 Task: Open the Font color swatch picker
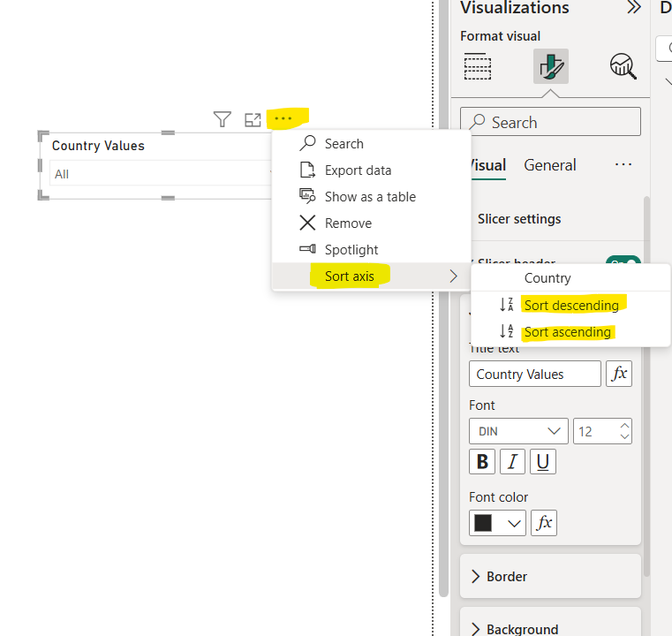click(x=497, y=523)
